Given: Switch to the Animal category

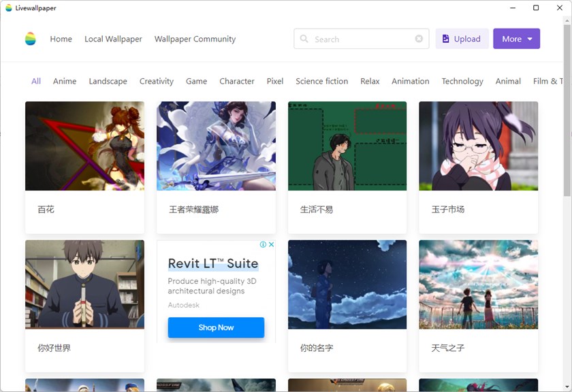Looking at the screenshot, I should pos(508,81).
